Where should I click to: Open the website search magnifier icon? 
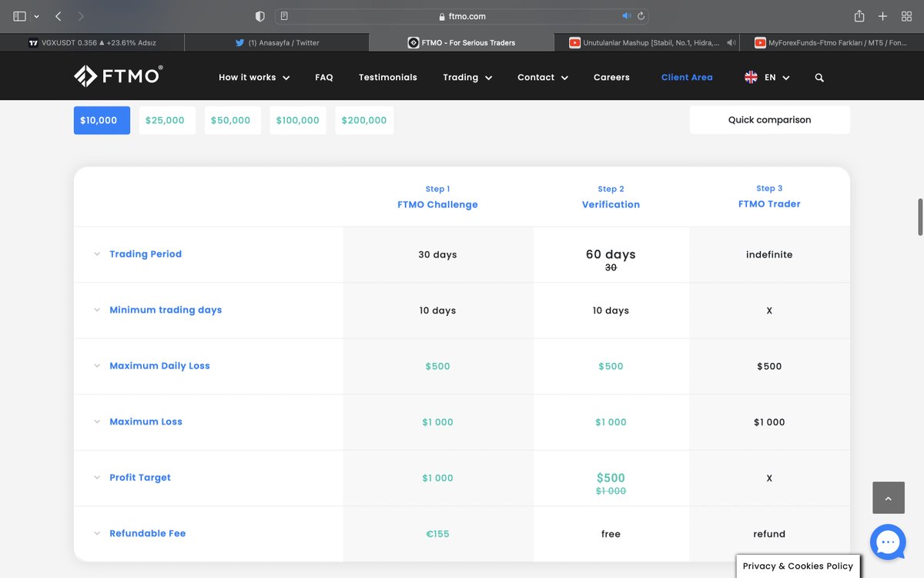(x=819, y=78)
